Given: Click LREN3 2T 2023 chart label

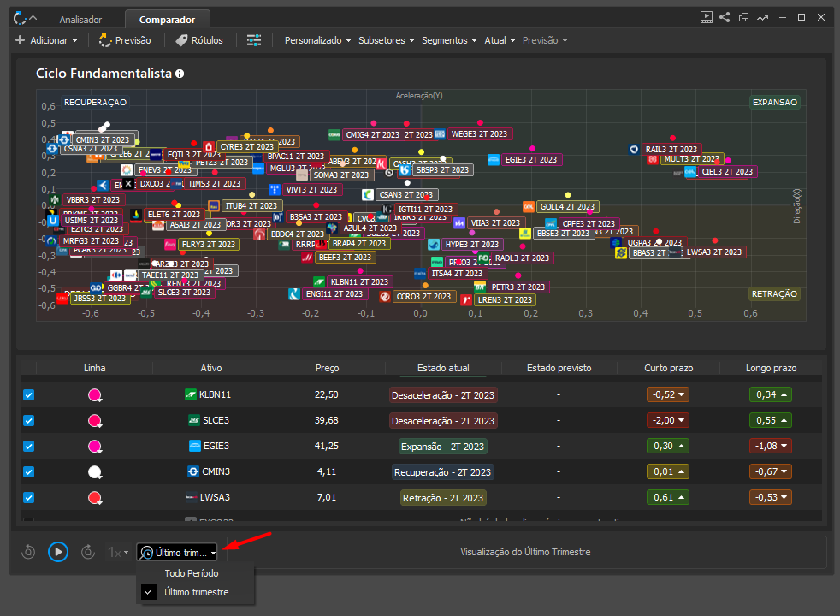Looking at the screenshot, I should coord(505,300).
